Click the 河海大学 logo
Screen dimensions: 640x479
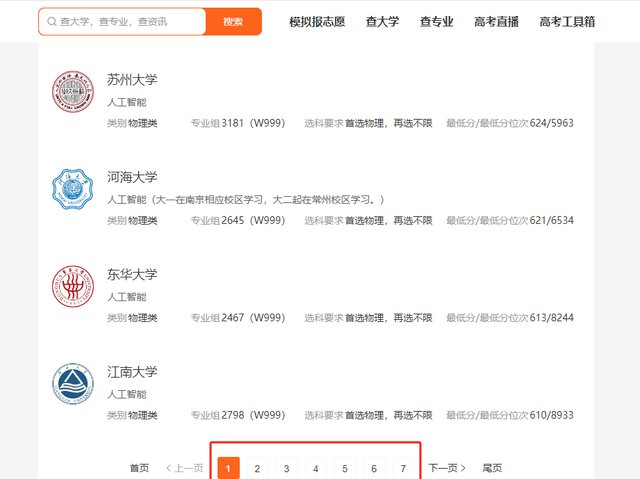pos(73,189)
